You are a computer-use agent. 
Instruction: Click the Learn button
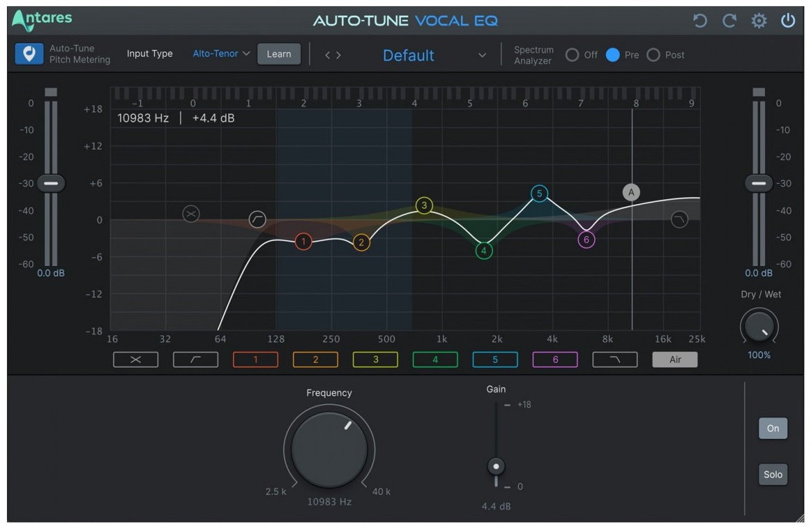click(x=278, y=54)
